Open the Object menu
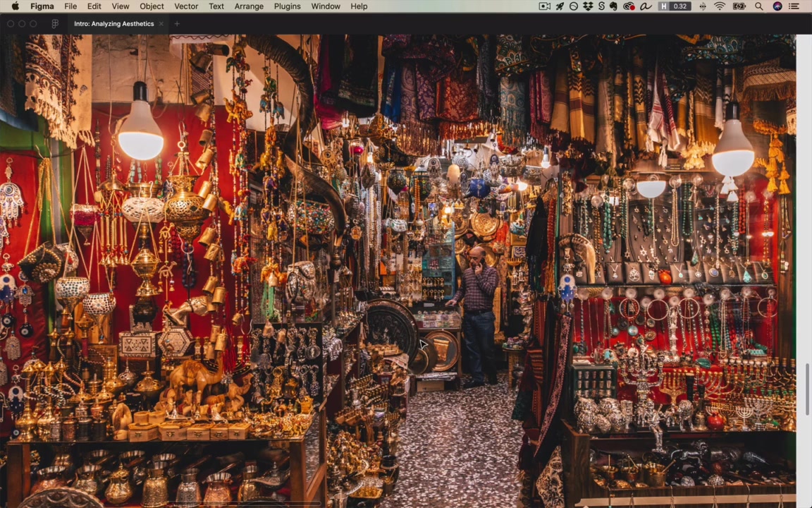The height and width of the screenshot is (508, 812). (x=152, y=6)
